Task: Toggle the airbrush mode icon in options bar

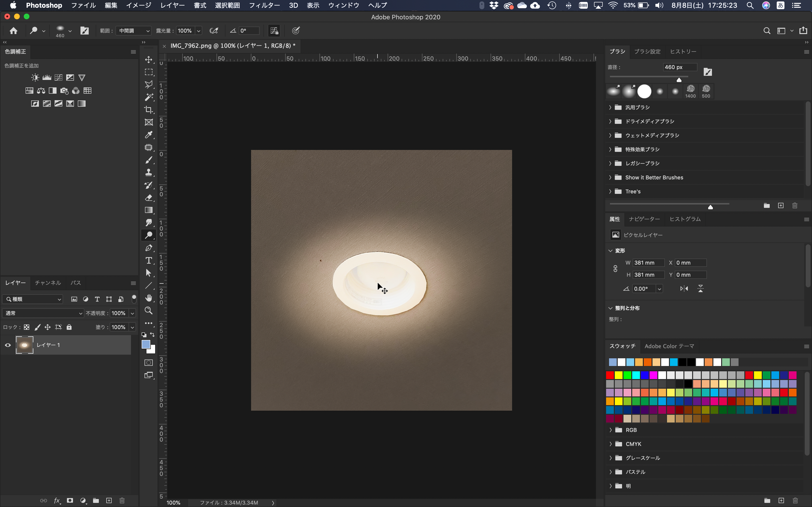Action: (x=214, y=31)
